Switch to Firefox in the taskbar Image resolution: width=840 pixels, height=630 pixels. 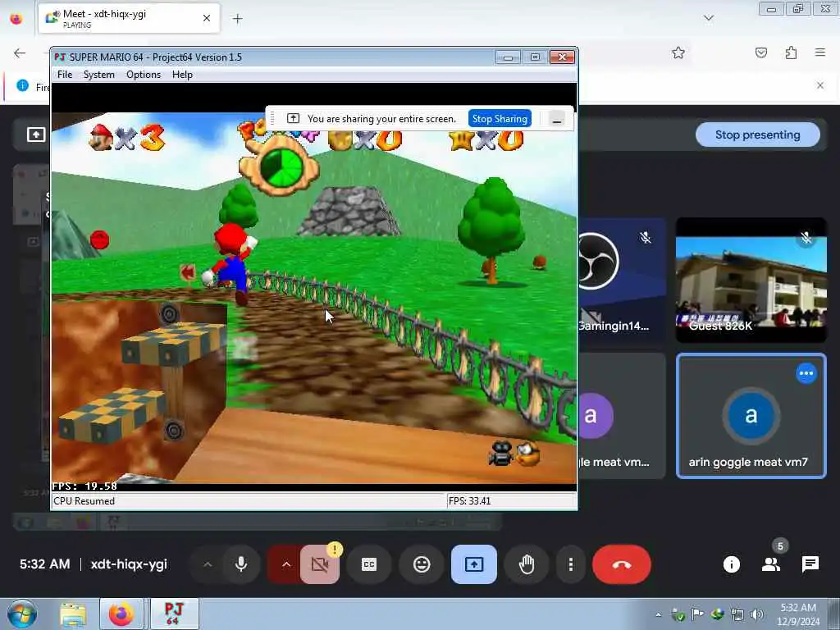click(121, 614)
